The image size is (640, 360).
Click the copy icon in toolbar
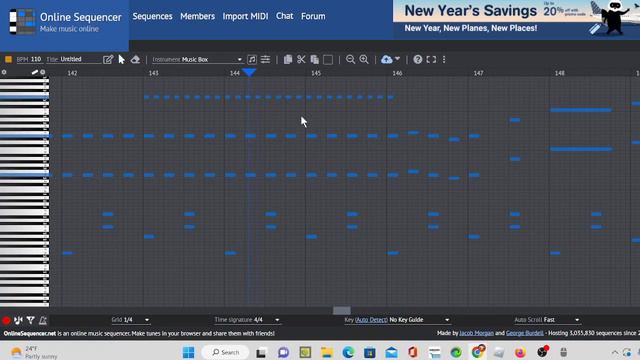[x=288, y=60]
